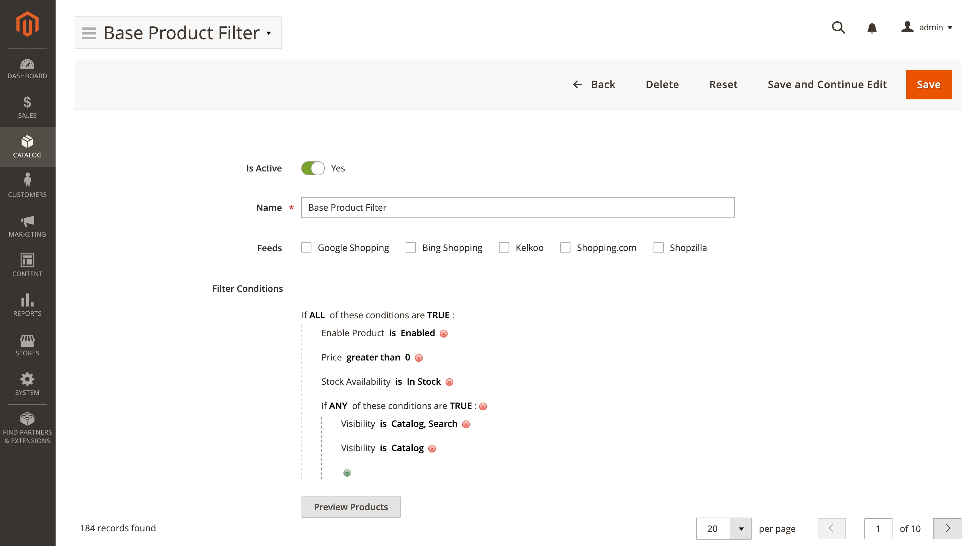Open the Marketing sidebar menu
The image size is (980, 546).
point(27,226)
